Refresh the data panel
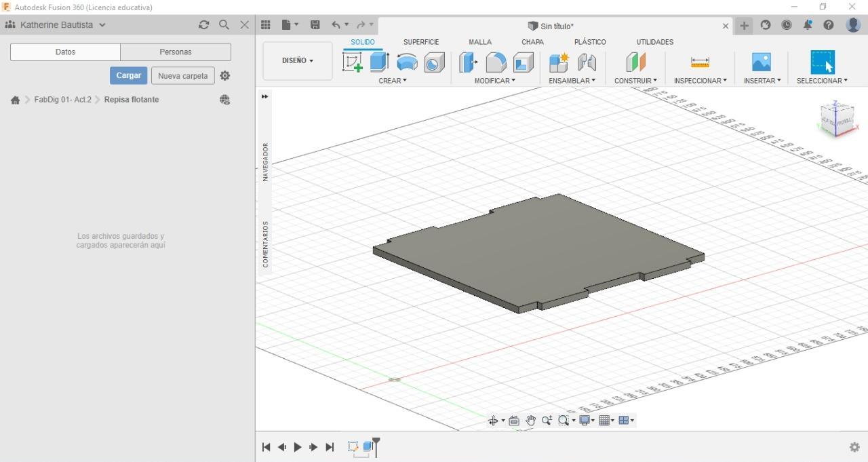 click(x=203, y=24)
